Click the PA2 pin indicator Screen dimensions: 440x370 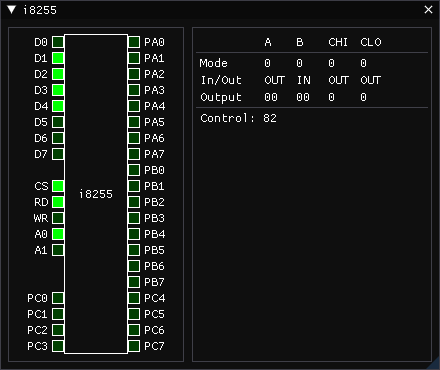[x=134, y=74]
